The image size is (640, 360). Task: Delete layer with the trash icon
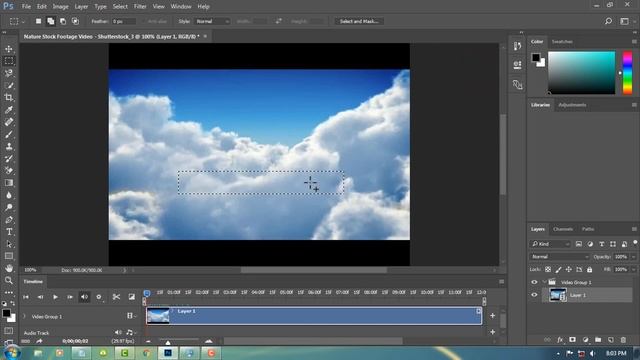(623, 340)
